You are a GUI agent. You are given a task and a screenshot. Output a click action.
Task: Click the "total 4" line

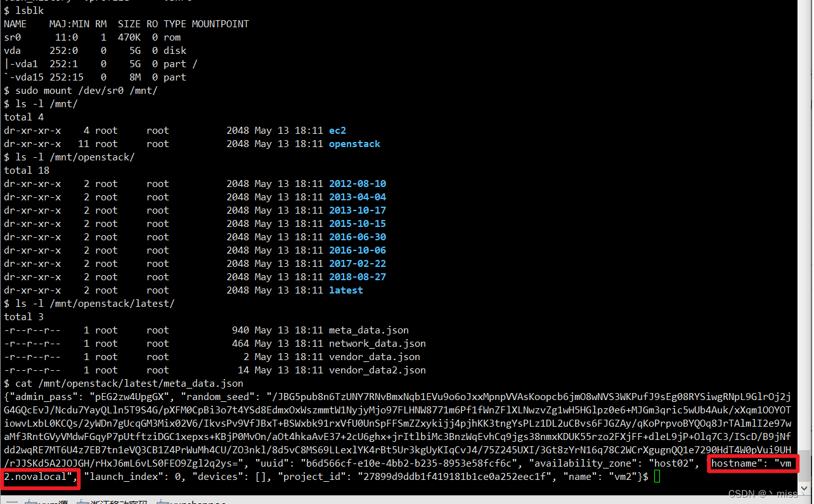[23, 117]
